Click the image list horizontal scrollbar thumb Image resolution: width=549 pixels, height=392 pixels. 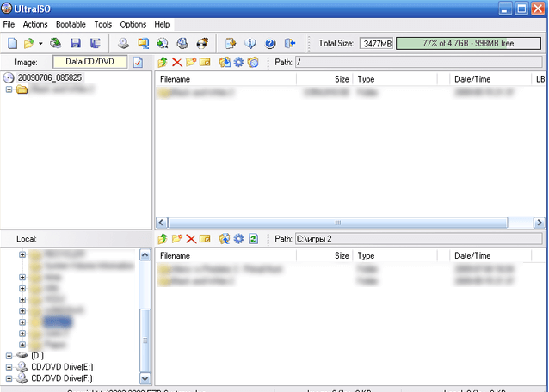click(338, 223)
